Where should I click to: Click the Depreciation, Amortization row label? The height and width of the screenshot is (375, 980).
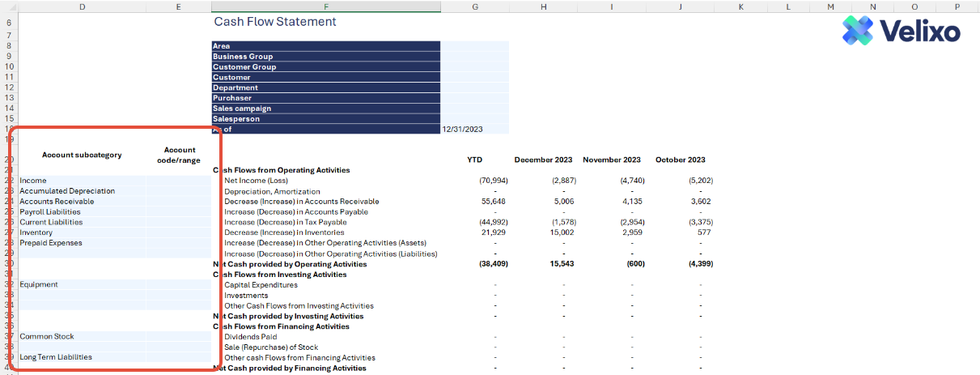(x=272, y=191)
